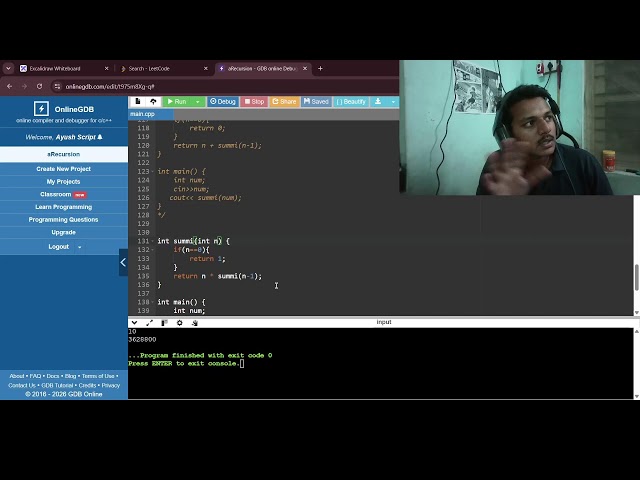Screen dimensions: 640x480
Task: Open the About footer link
Action: 17,376
